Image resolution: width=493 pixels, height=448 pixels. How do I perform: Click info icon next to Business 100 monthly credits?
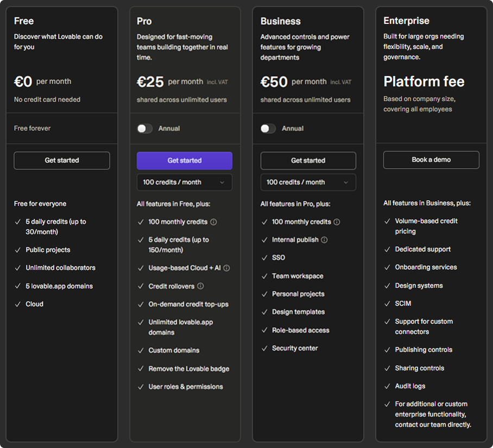[337, 222]
